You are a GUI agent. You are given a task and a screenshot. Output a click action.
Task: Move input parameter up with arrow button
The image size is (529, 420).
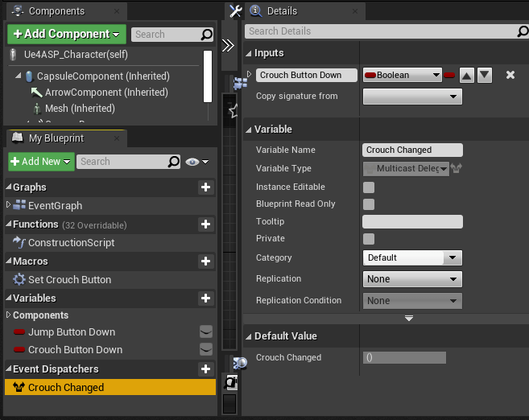pyautogui.click(x=467, y=76)
